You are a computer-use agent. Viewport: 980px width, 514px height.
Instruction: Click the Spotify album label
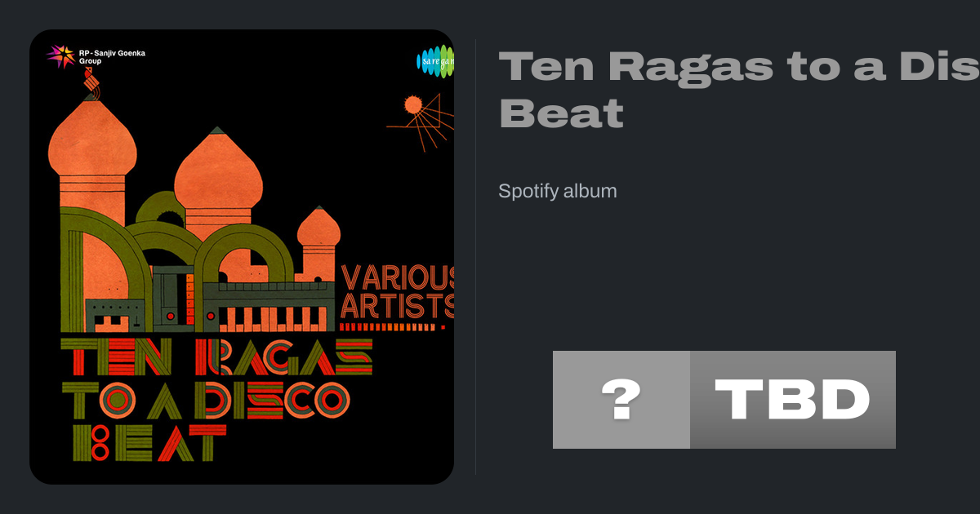pyautogui.click(x=558, y=191)
